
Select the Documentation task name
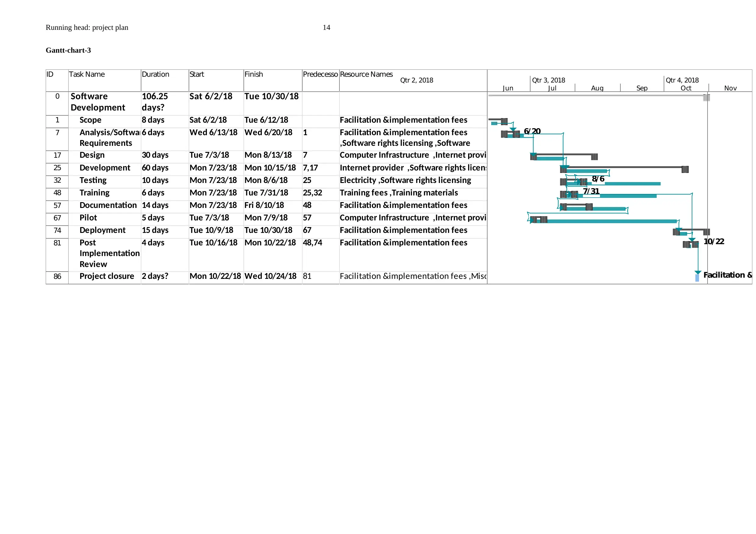pyautogui.click(x=108, y=205)
